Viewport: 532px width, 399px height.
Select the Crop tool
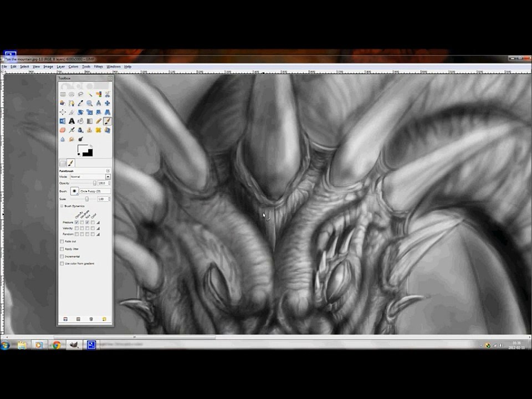71,112
